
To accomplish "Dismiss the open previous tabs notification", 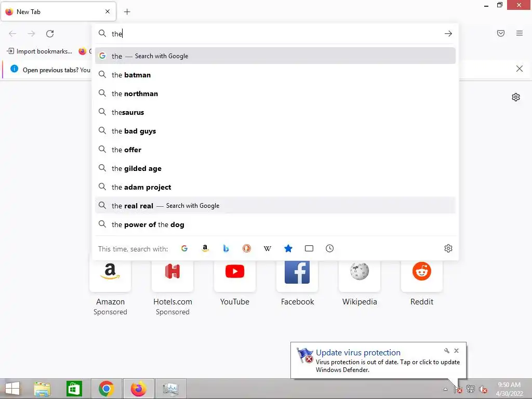I will click(519, 69).
